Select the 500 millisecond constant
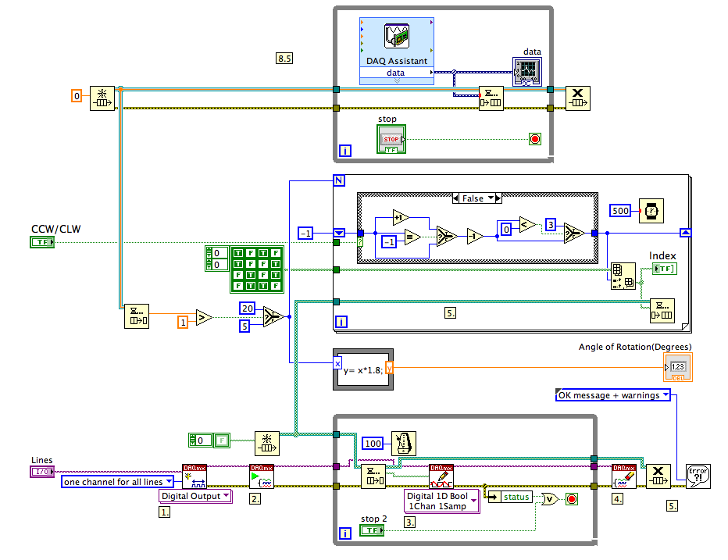 click(x=620, y=211)
